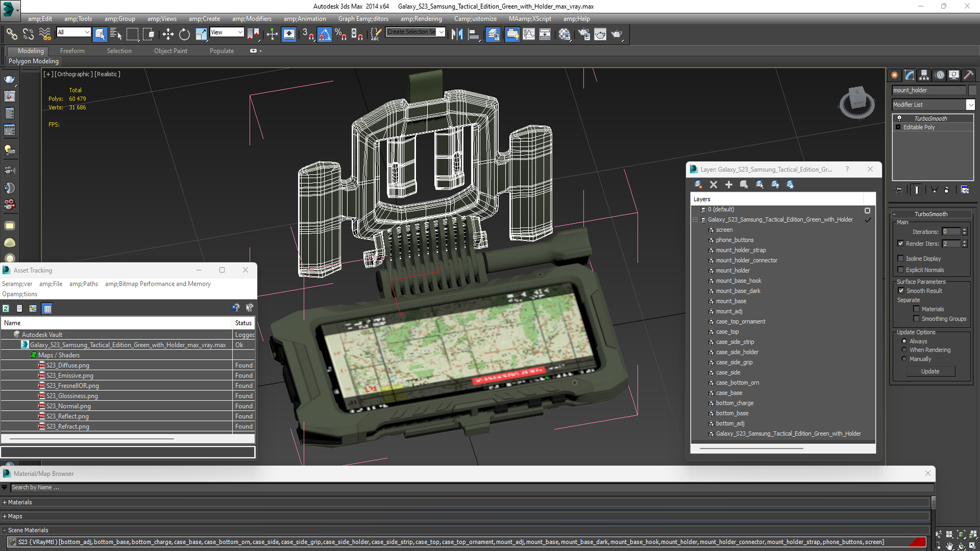Click Create New Layer icon in Layer dialog
Screen dimensions: 980x551
(x=698, y=185)
